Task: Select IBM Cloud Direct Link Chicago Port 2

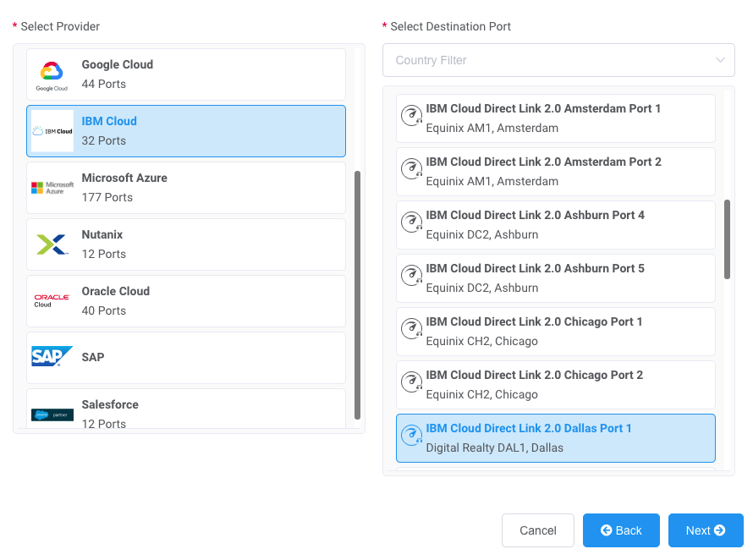Action: point(555,384)
